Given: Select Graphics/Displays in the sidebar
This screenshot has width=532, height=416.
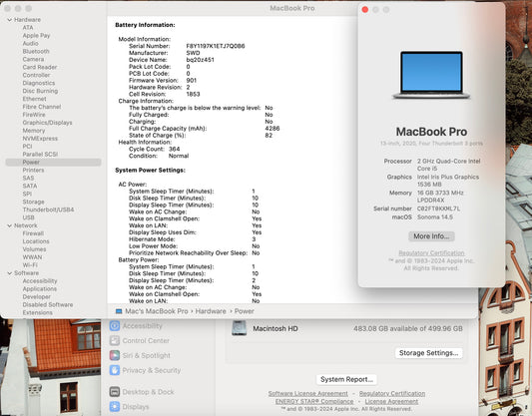Looking at the screenshot, I should point(48,123).
